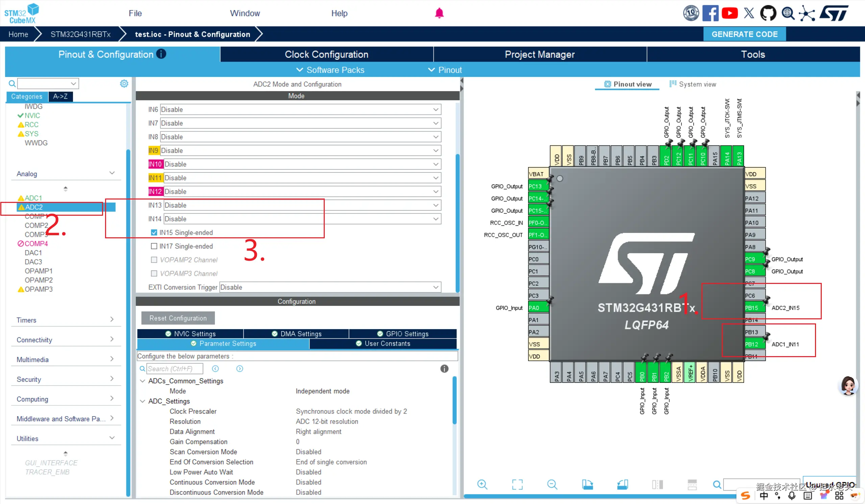Switch to System view
The width and height of the screenshot is (865, 504).
click(x=693, y=84)
